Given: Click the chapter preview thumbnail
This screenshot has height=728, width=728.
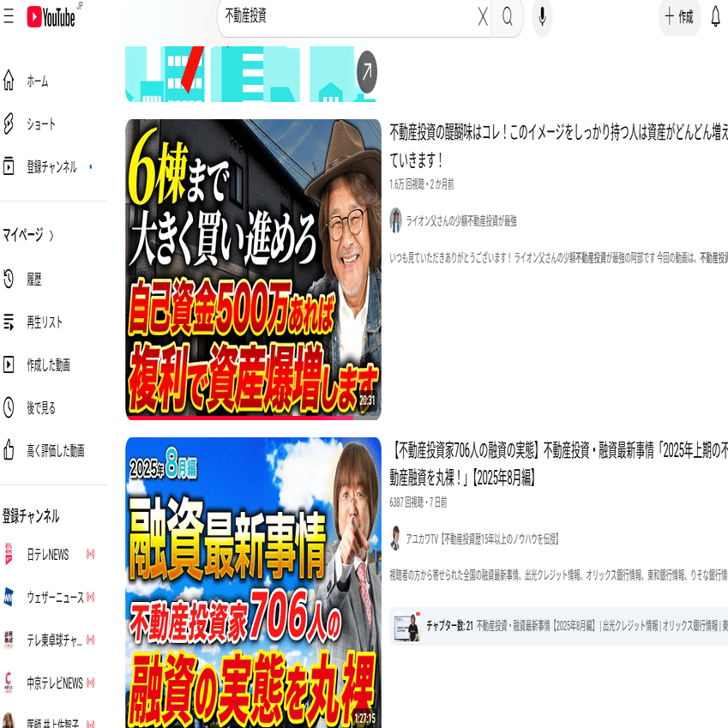Looking at the screenshot, I should (x=406, y=626).
